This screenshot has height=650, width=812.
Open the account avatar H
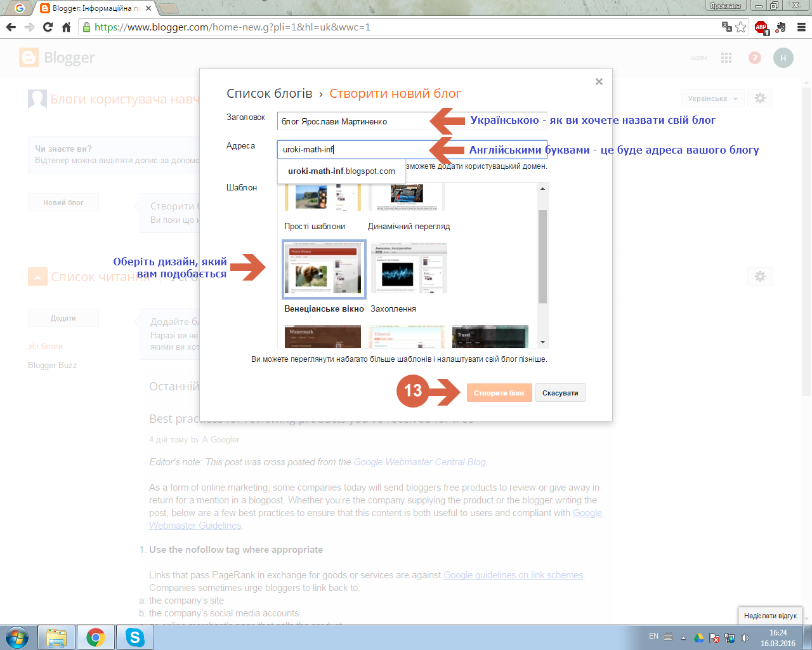point(783,58)
